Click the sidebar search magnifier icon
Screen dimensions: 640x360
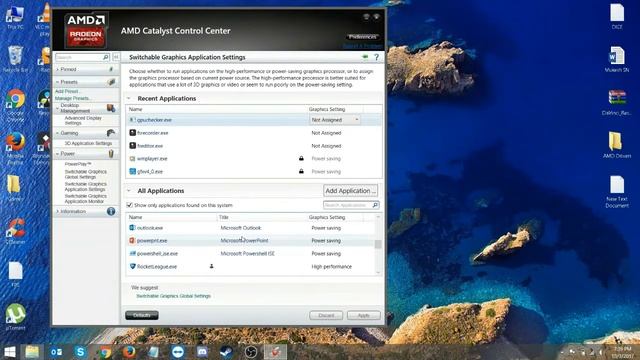point(105,57)
